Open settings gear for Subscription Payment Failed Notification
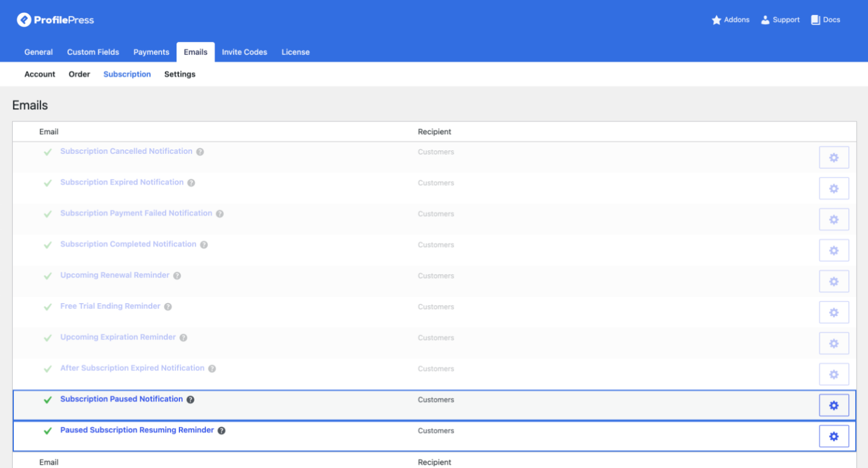 coord(834,219)
